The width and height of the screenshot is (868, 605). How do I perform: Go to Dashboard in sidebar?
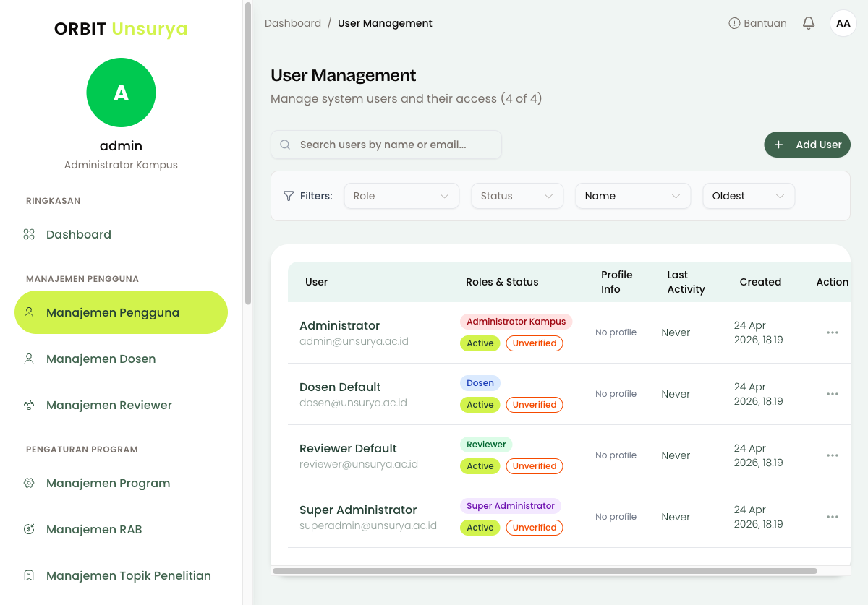coord(121,234)
